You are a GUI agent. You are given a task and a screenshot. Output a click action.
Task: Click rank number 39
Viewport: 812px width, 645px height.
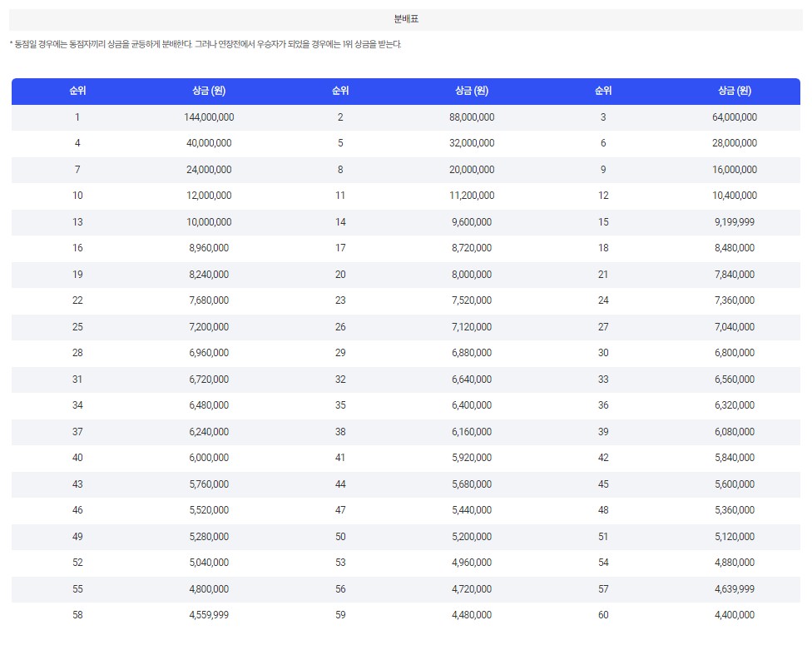point(603,432)
